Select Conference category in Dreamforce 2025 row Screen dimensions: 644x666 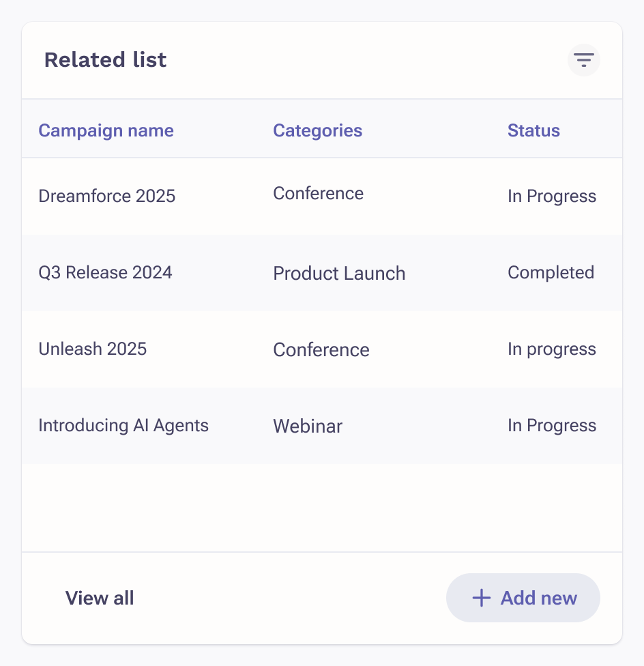click(319, 193)
